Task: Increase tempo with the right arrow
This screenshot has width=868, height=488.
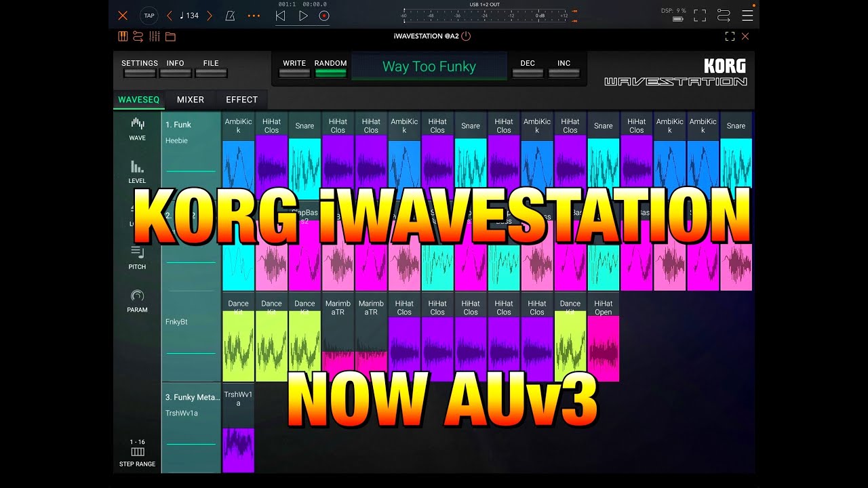Action: (x=210, y=16)
